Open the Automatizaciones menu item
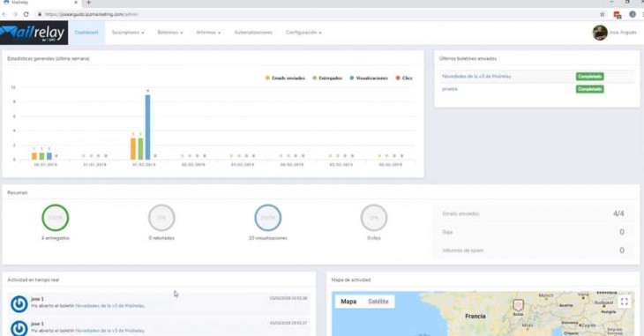The width and height of the screenshot is (644, 336). (253, 33)
